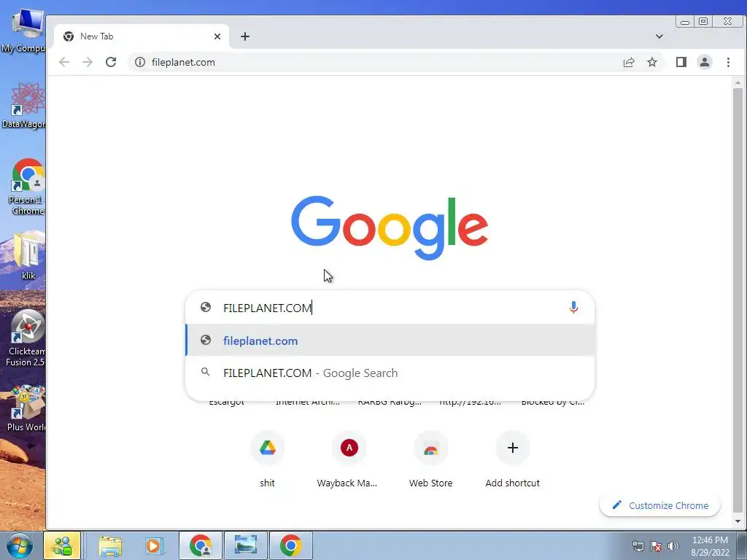Click scrollbar down arrow
The height and width of the screenshot is (560, 747).
pyautogui.click(x=738, y=521)
